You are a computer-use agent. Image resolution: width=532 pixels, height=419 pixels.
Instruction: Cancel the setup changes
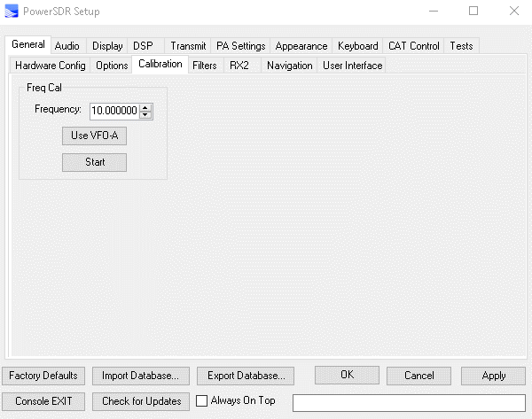(x=419, y=376)
